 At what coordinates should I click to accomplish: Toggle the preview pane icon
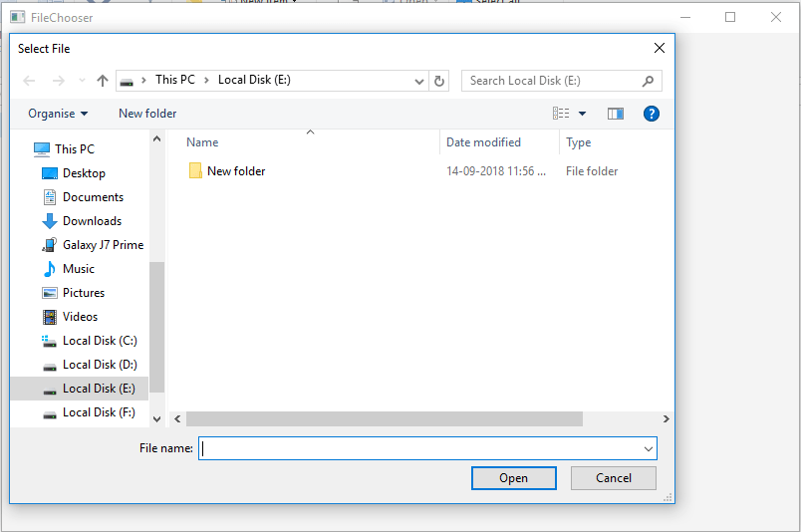point(615,114)
